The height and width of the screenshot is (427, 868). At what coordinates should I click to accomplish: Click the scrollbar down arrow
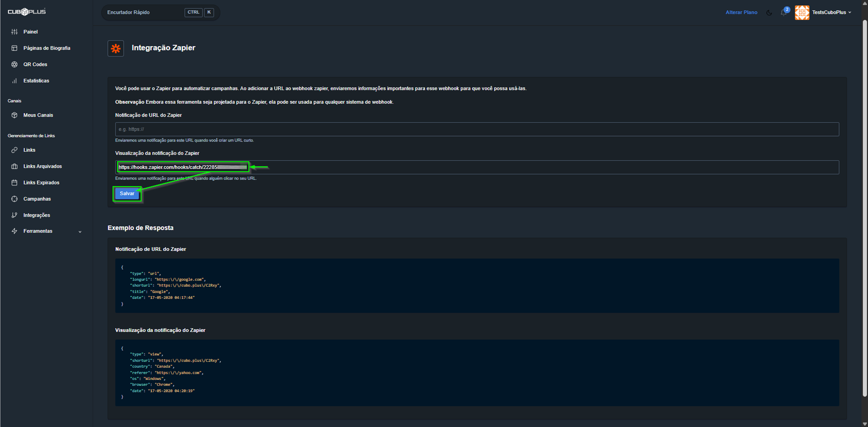(865, 424)
